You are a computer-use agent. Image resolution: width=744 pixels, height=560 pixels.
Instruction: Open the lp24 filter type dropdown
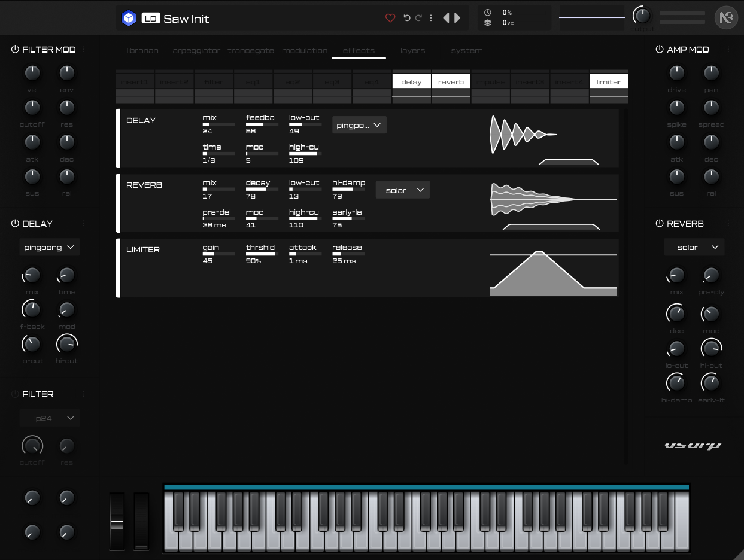coord(50,418)
